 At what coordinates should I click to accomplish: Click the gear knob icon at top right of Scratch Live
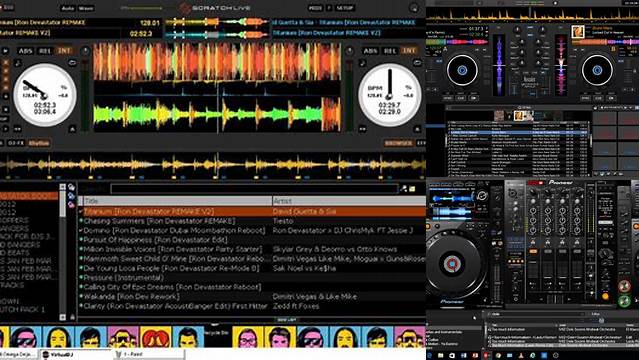point(414,8)
